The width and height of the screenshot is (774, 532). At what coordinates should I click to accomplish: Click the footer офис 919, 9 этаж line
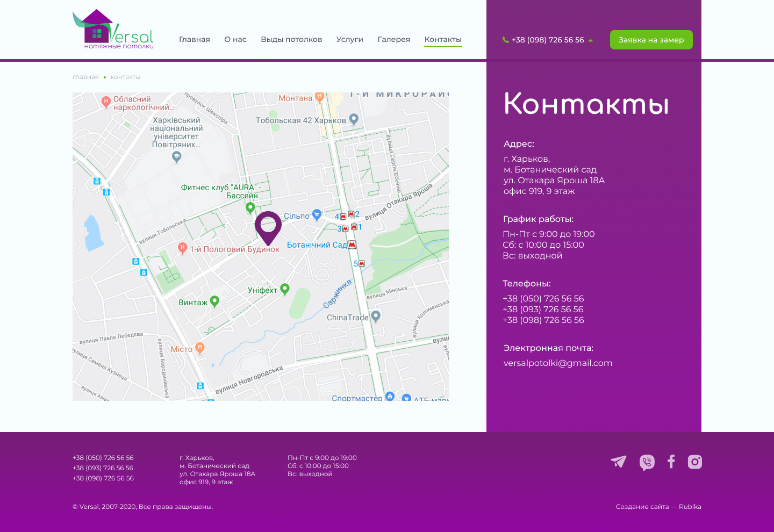pyautogui.click(x=206, y=482)
